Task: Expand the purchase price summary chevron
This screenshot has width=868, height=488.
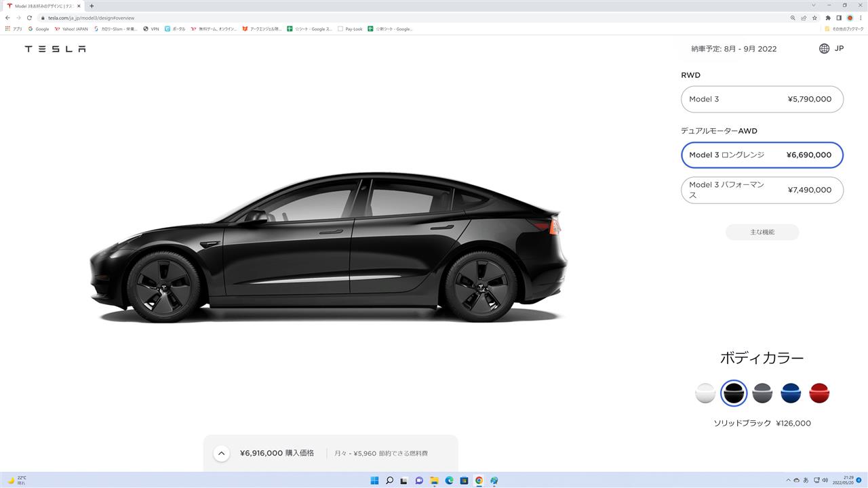Action: coord(221,453)
